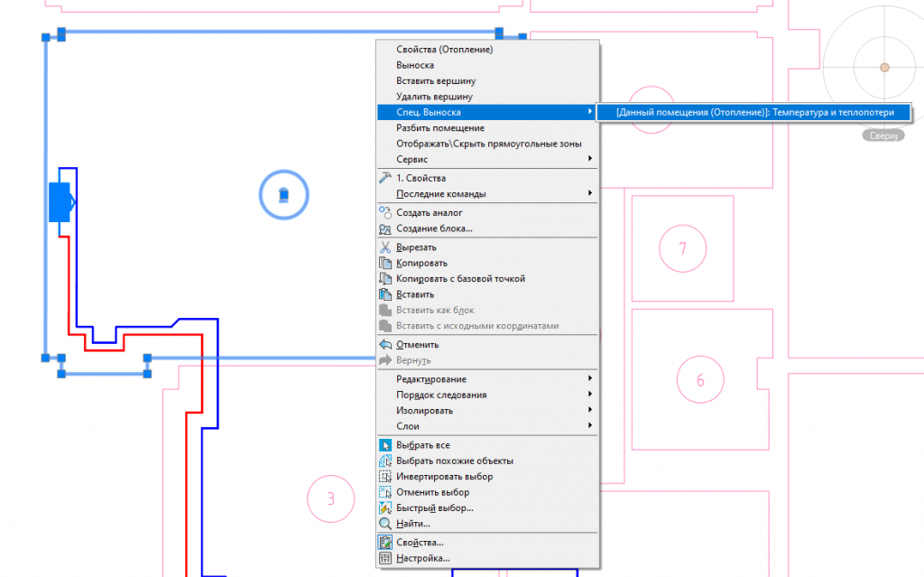Click Инвертировать выбор icon
Viewport: 924px width, 577px height.
[384, 476]
